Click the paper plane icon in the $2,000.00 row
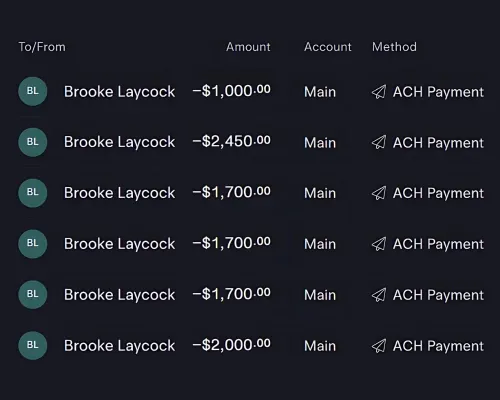This screenshot has width=500, height=400. pyautogui.click(x=379, y=346)
